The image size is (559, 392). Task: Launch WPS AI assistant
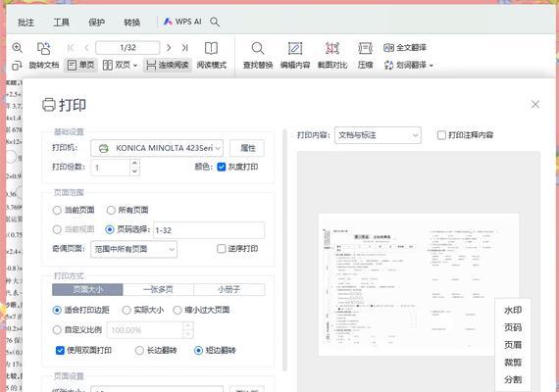pos(182,22)
